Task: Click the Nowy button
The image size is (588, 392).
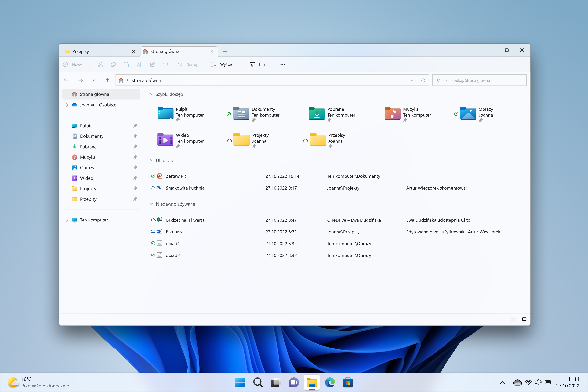Action: click(x=73, y=64)
